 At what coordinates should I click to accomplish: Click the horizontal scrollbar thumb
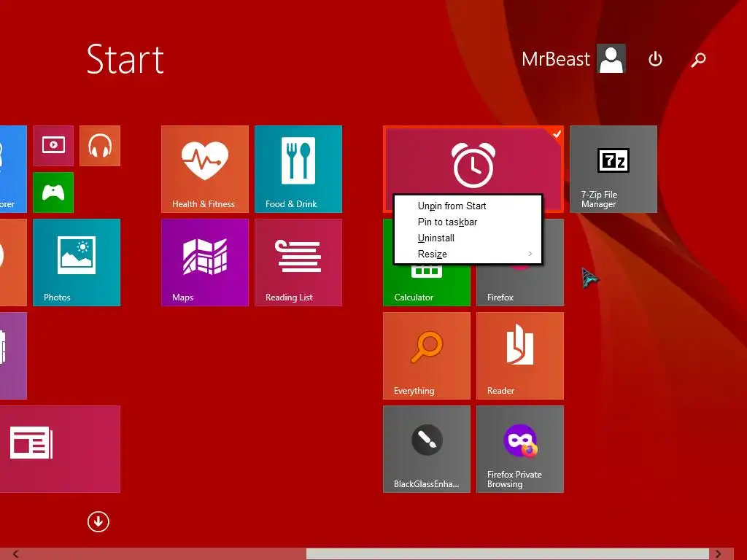[x=508, y=554]
